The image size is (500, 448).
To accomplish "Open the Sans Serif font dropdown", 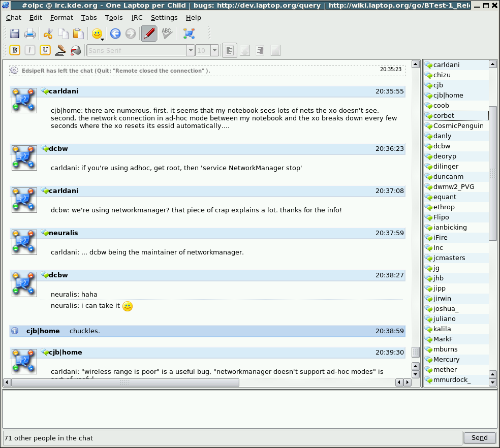I will click(191, 50).
